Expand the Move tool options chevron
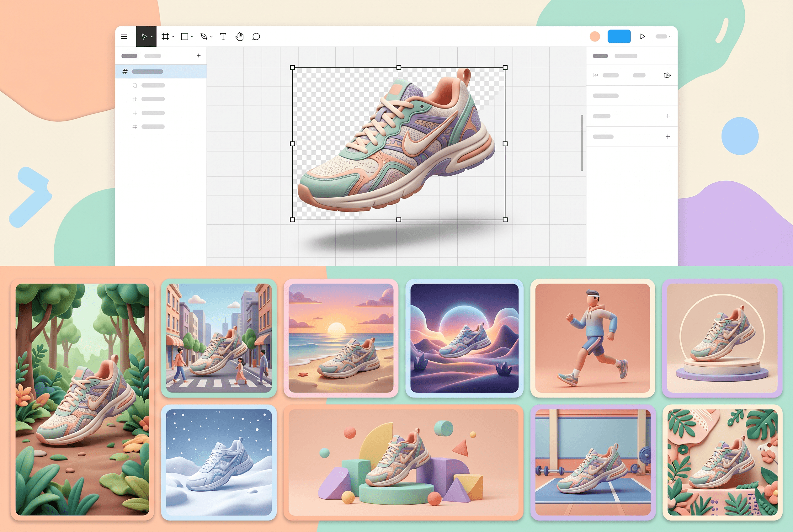Viewport: 793px width, 532px height. click(x=152, y=37)
